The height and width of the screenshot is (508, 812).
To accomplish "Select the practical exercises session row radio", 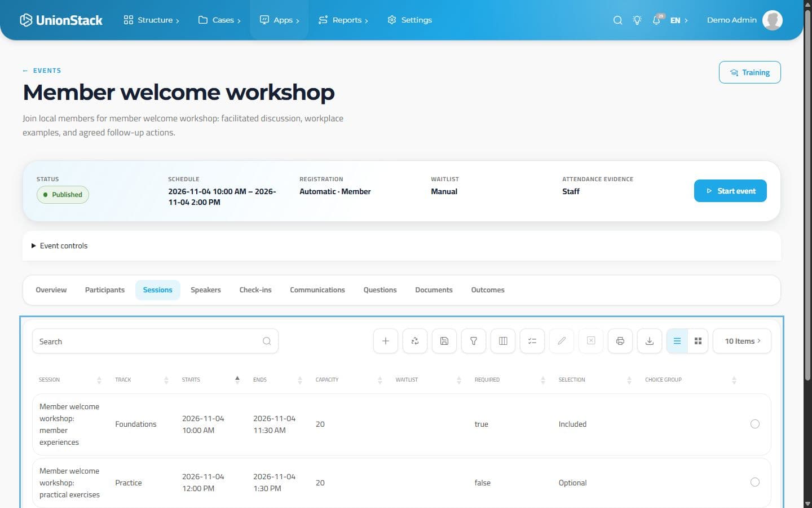I will coord(755,482).
